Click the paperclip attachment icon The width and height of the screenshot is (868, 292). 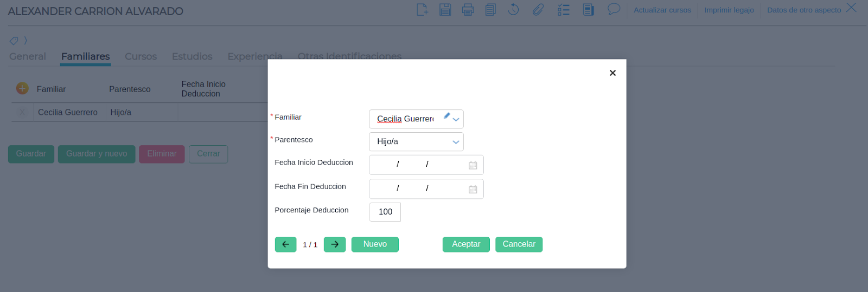(x=538, y=10)
